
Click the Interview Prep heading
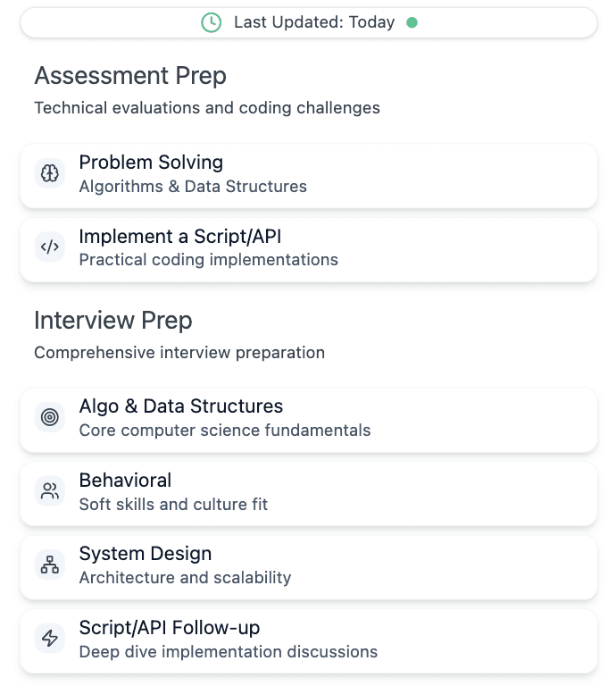(x=113, y=320)
